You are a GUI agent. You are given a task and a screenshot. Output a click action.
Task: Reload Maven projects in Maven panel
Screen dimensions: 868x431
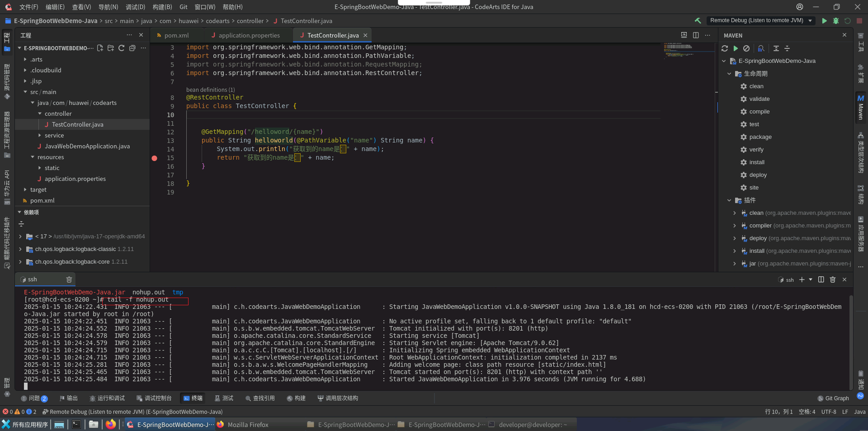[725, 48]
